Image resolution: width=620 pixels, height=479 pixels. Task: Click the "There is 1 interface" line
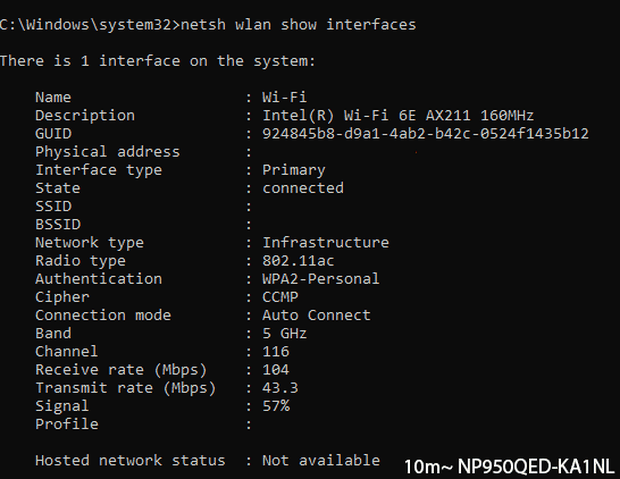click(157, 61)
